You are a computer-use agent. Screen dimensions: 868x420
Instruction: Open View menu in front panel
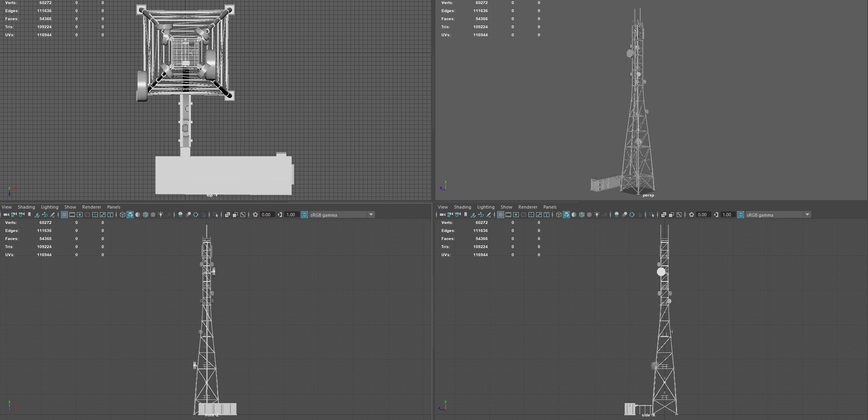tap(6, 207)
